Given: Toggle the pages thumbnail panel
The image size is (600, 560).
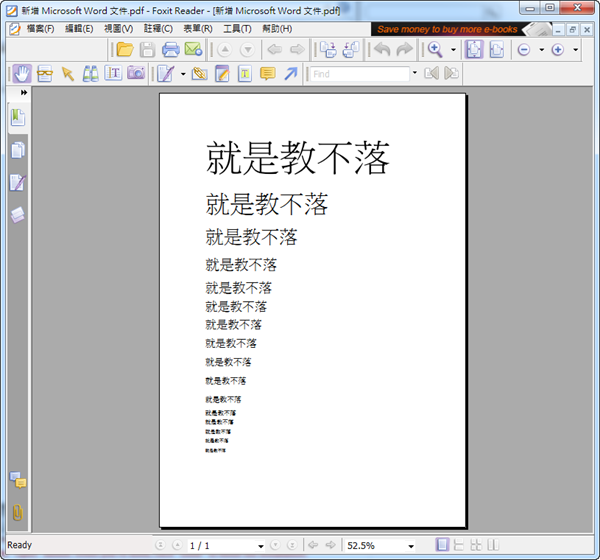Looking at the screenshot, I should 17,150.
